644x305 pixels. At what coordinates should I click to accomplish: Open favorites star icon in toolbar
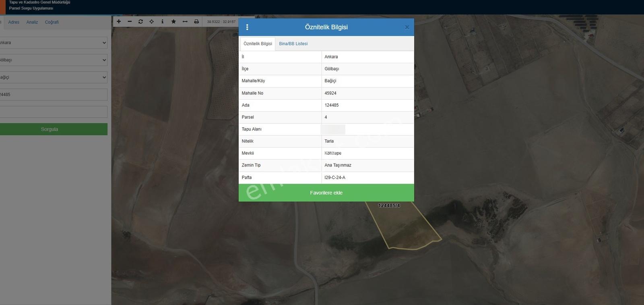[173, 22]
